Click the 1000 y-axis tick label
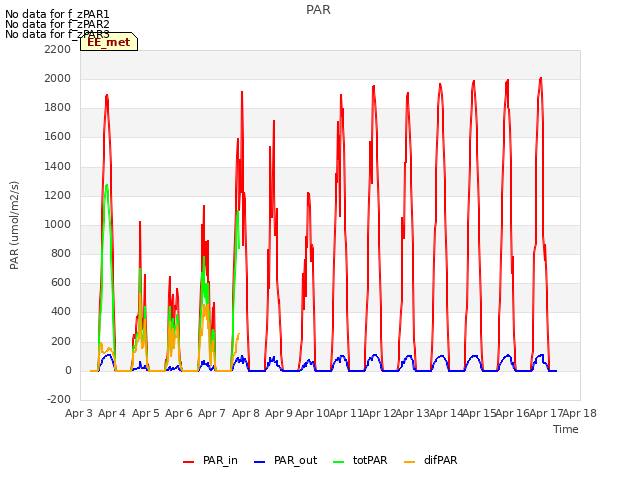Viewport: 640px width, 480px height. coord(58,224)
